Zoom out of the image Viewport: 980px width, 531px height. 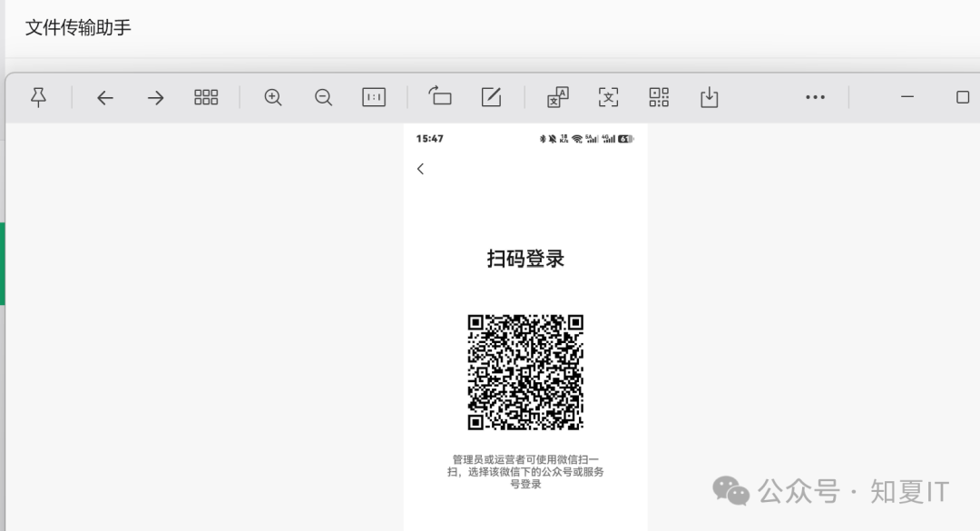click(x=323, y=97)
